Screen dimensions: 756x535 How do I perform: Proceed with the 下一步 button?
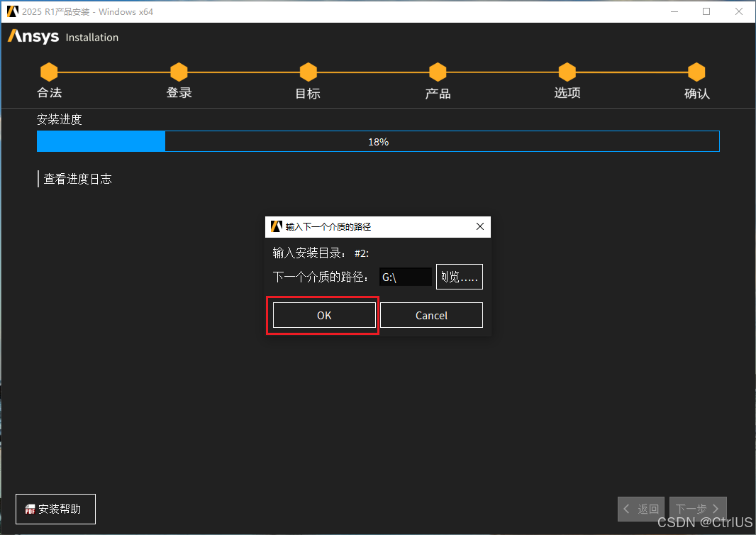coord(698,509)
